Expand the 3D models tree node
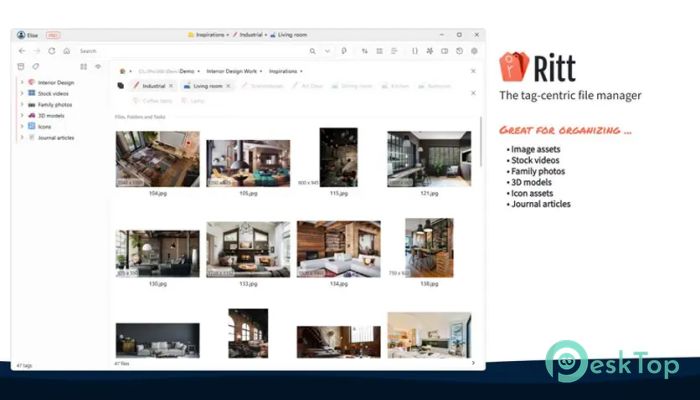The image size is (700, 400). click(22, 115)
